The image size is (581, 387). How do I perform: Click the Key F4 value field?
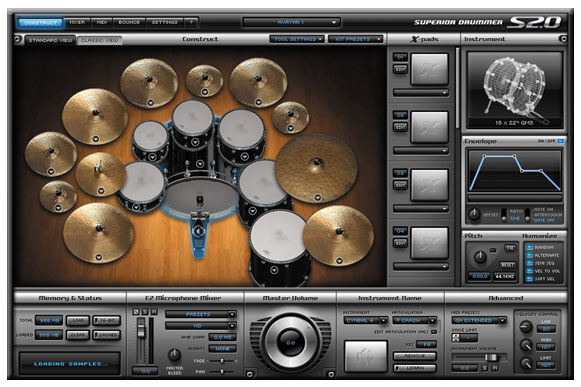pos(426,344)
